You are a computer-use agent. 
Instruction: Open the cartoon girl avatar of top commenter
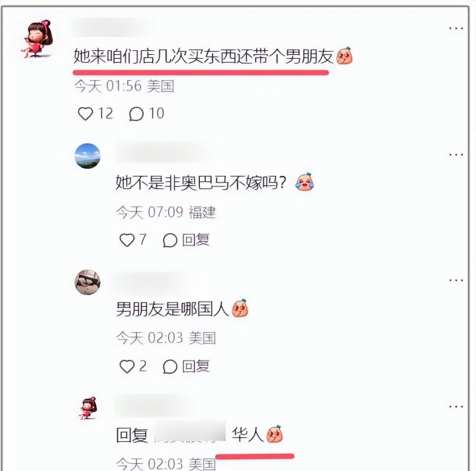[37, 39]
